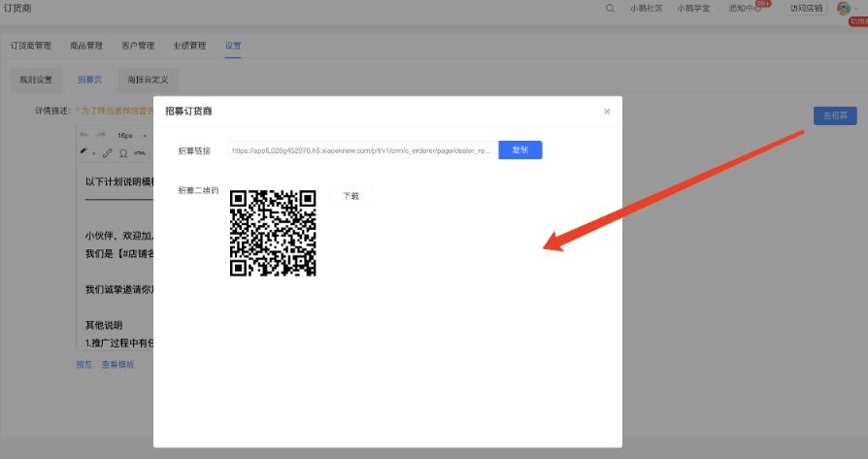Open the 通知中心 link

click(745, 9)
